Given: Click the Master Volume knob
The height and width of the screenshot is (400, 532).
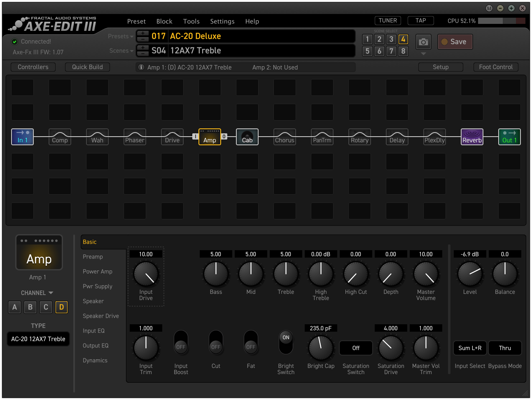Looking at the screenshot, I should (x=426, y=274).
